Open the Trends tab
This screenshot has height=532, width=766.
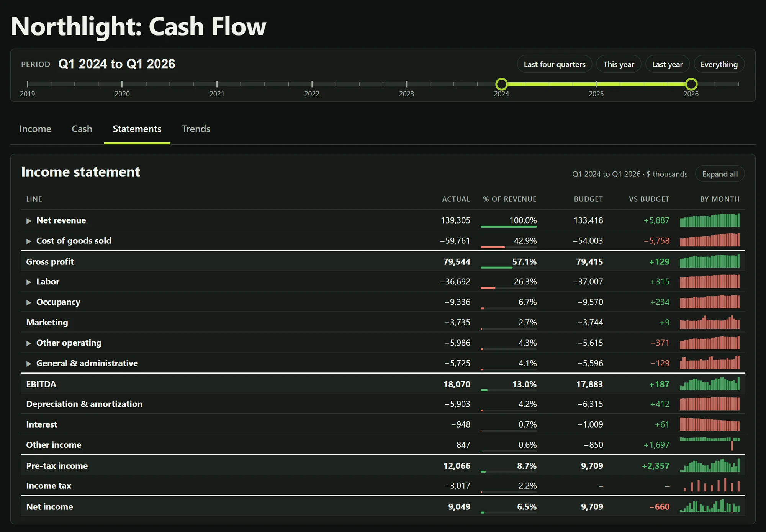(x=196, y=129)
